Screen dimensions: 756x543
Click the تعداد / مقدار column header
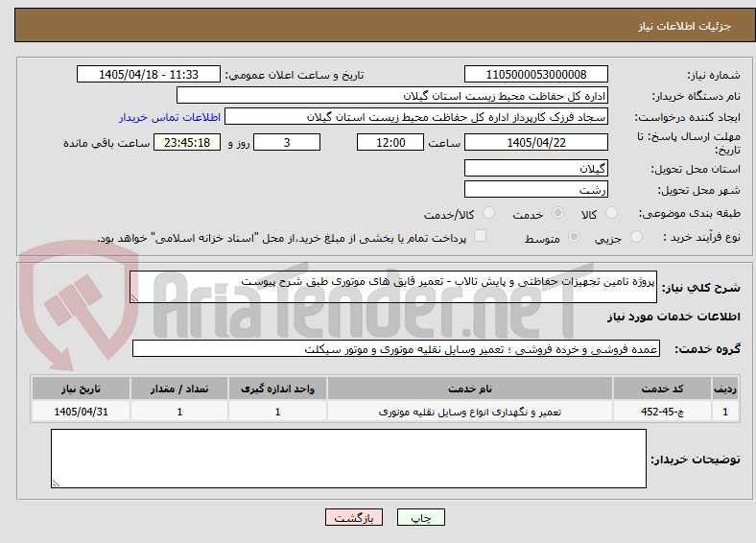(179, 389)
